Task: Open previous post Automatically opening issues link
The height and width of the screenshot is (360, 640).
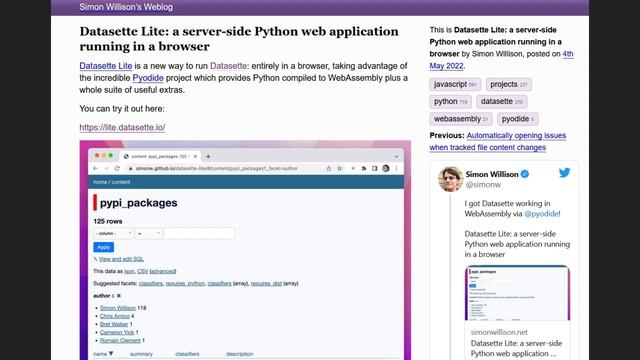Action: [x=498, y=141]
